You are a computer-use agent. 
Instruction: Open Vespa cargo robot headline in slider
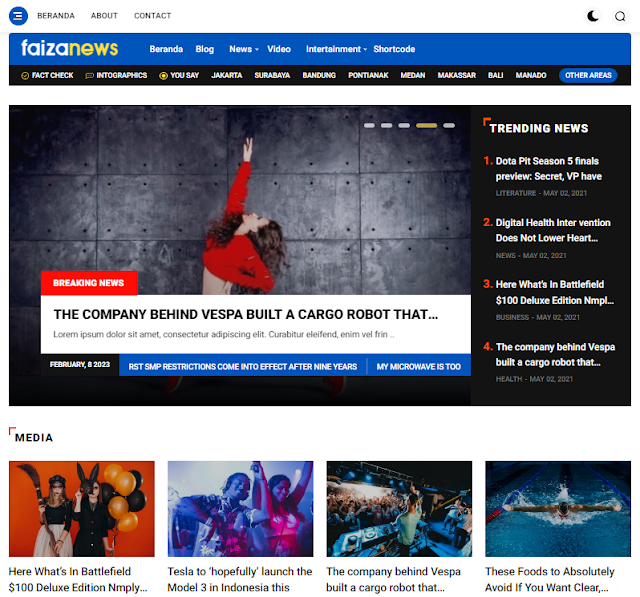245,314
